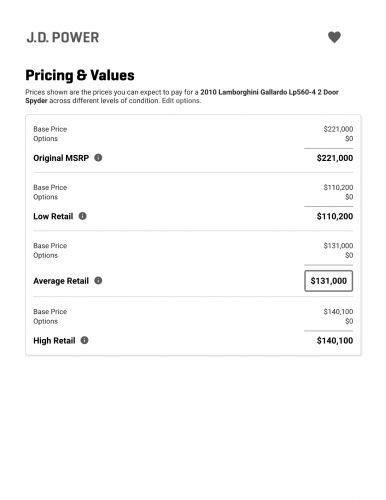The image size is (386, 500).
Task: Click the $140,100 High Retail total
Action: click(x=335, y=341)
